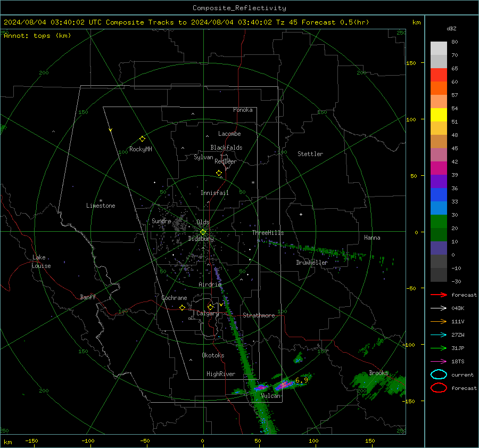The image size is (479, 448).
Task: Click the white 04DK arrow icon
Action: (x=439, y=308)
